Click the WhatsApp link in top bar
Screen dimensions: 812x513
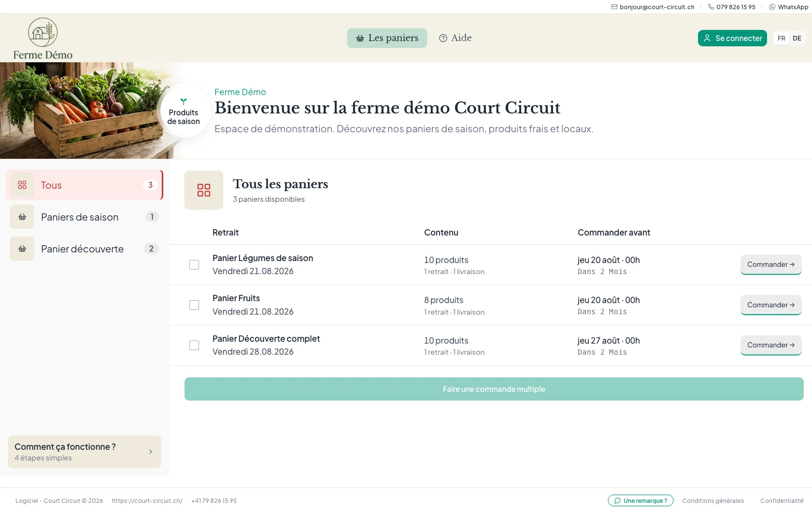(789, 7)
